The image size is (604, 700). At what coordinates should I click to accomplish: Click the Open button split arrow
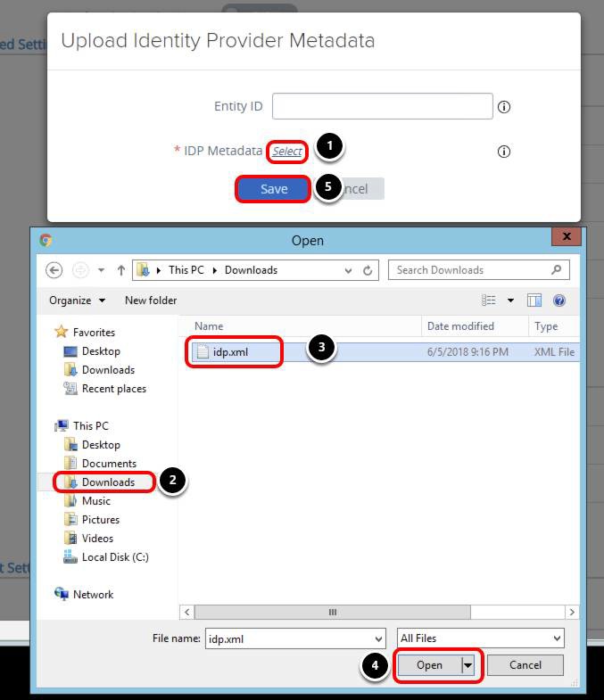[467, 665]
